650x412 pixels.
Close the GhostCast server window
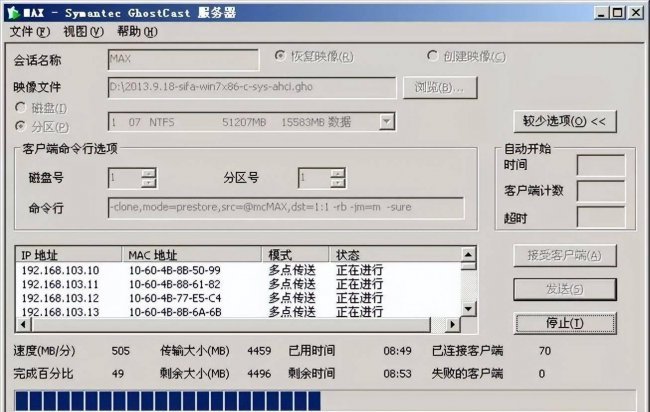635,13
